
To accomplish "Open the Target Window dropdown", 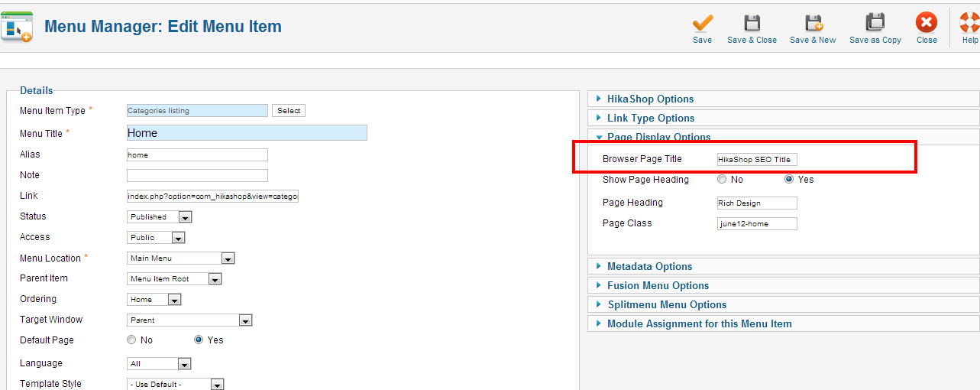I will [189, 320].
